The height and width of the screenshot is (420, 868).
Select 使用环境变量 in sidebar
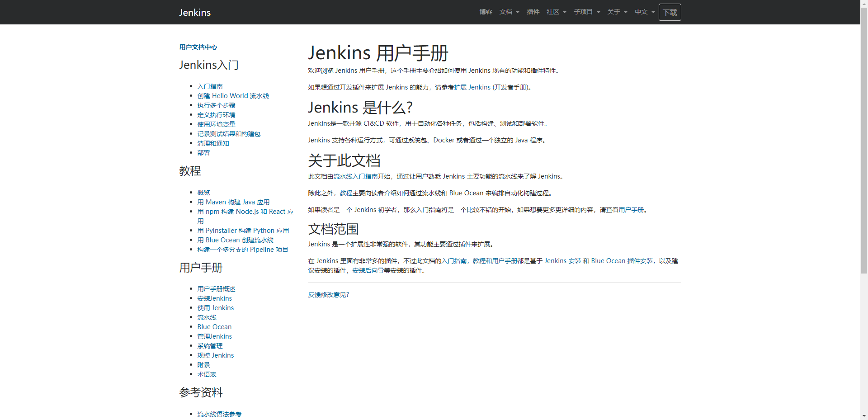point(216,124)
